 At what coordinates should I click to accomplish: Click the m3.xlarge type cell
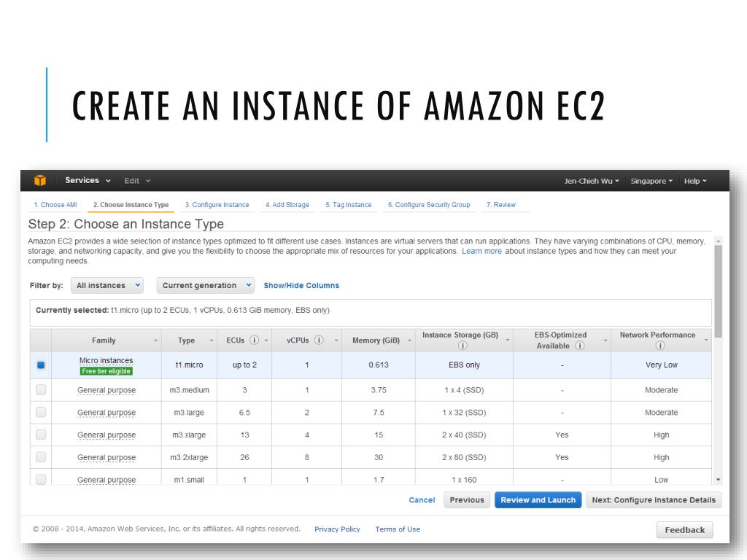tap(189, 435)
